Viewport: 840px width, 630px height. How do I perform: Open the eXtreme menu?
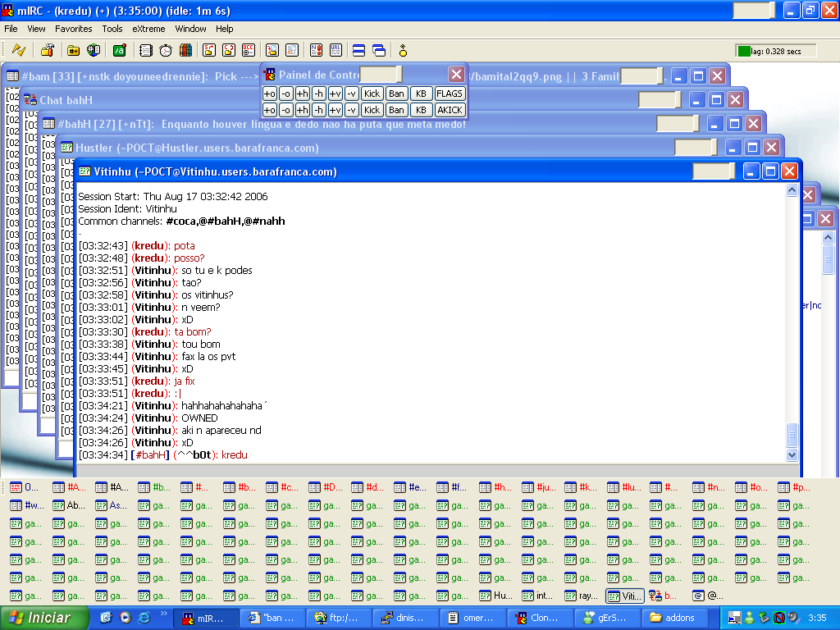(x=148, y=29)
